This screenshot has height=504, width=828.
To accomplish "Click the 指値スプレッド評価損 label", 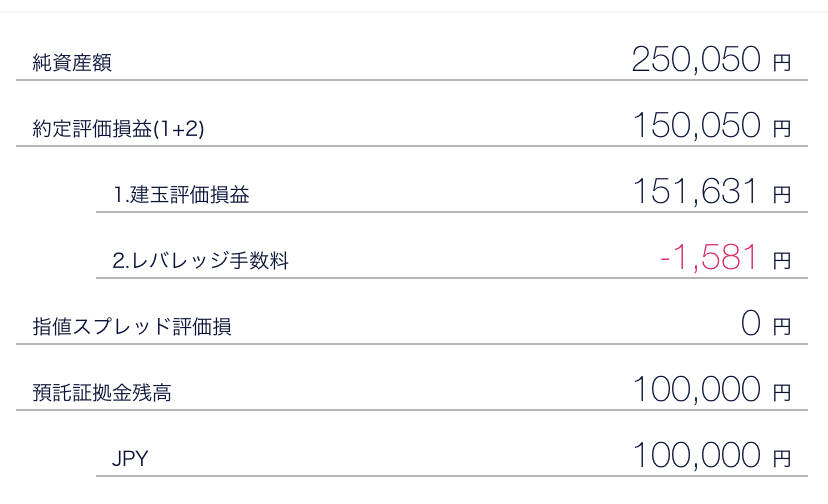I will coord(132,327).
